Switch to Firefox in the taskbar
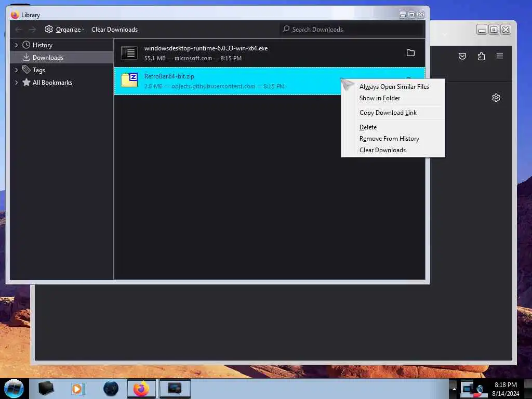The width and height of the screenshot is (532, 399). coord(141,389)
